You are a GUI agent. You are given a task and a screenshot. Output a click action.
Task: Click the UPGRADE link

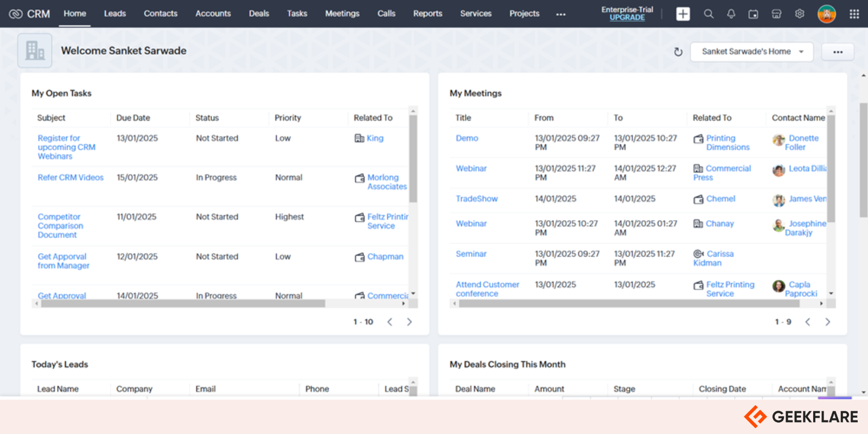pyautogui.click(x=627, y=17)
